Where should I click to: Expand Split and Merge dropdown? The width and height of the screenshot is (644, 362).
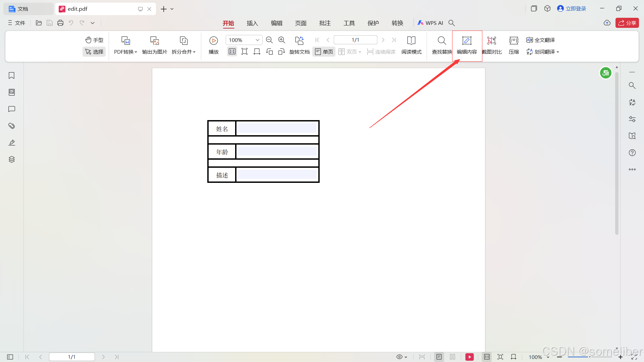click(183, 45)
